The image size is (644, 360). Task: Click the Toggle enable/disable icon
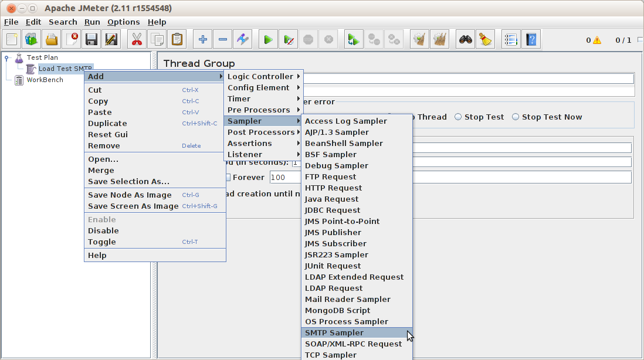tap(243, 40)
